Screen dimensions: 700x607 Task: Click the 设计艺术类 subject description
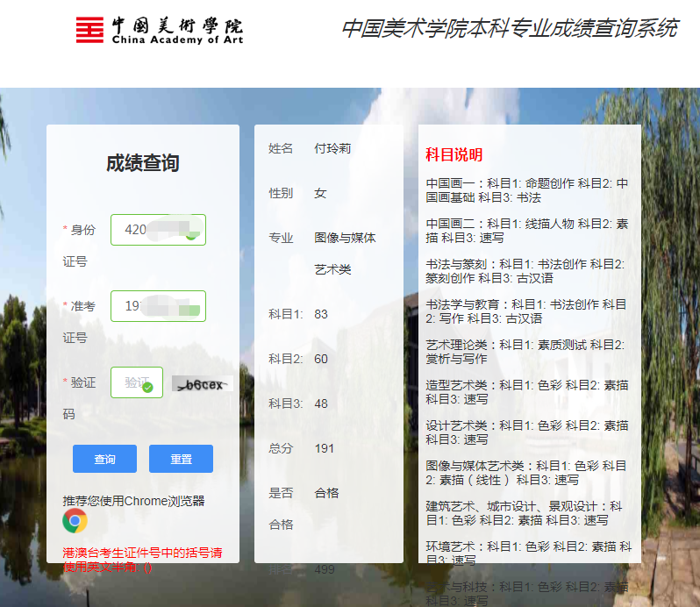coord(527,432)
